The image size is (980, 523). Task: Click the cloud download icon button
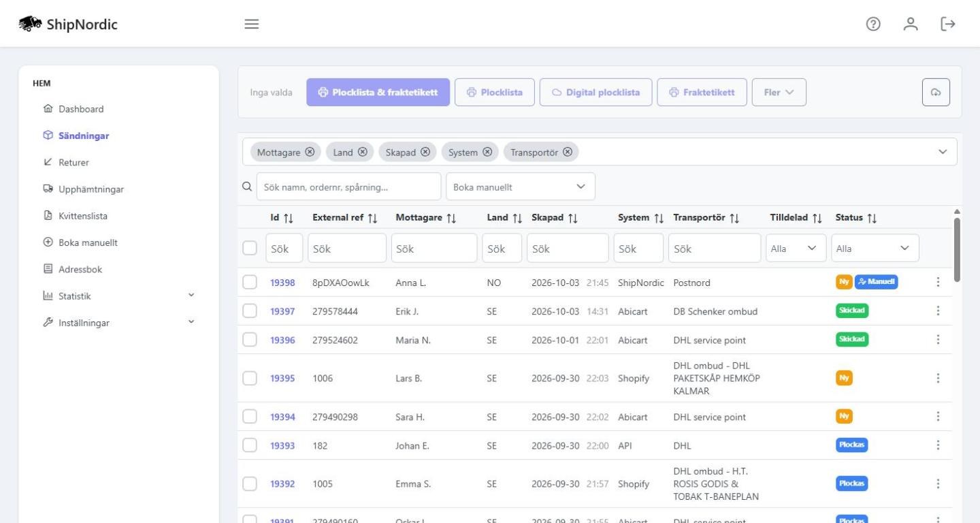pos(936,92)
